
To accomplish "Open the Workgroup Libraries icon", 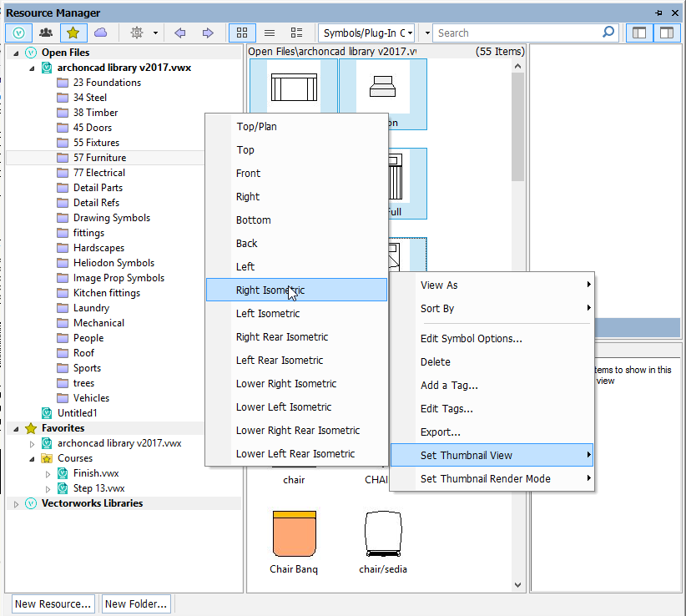I will click(x=46, y=33).
